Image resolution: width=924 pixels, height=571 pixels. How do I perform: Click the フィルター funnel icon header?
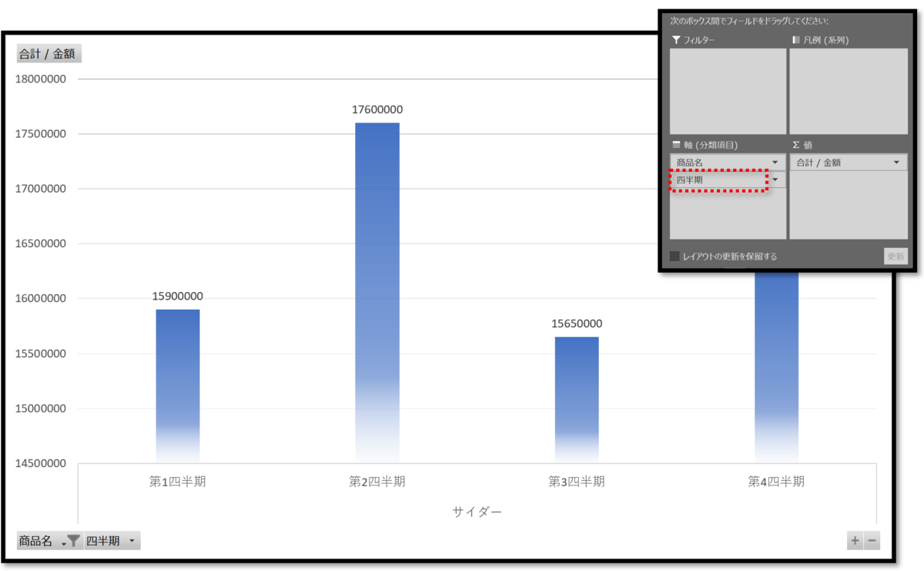[x=676, y=39]
